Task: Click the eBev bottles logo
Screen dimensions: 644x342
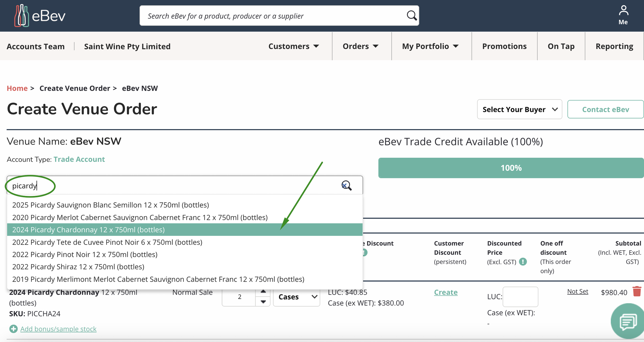Action: coord(21,16)
